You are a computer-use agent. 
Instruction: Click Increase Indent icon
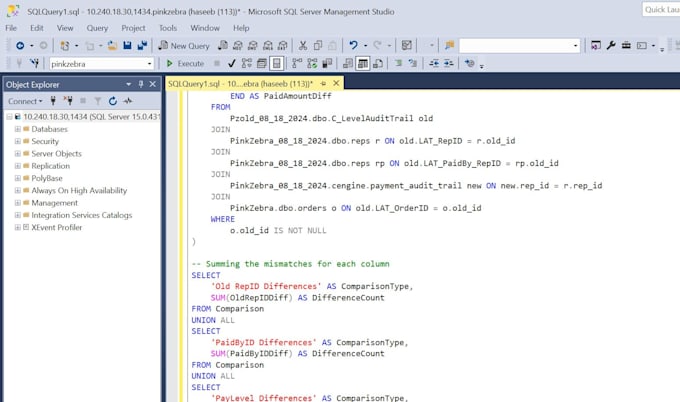(x=448, y=63)
